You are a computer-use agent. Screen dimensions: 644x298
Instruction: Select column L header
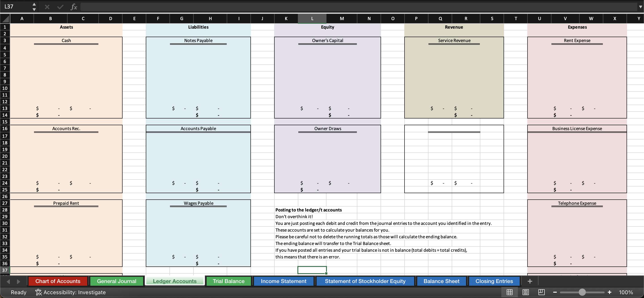click(x=312, y=19)
